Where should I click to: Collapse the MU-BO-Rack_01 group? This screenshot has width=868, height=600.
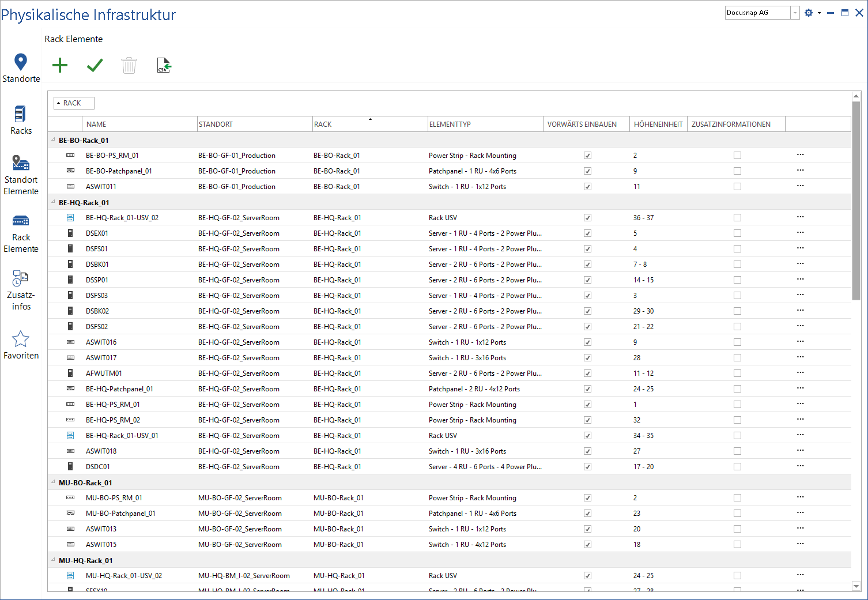point(54,482)
